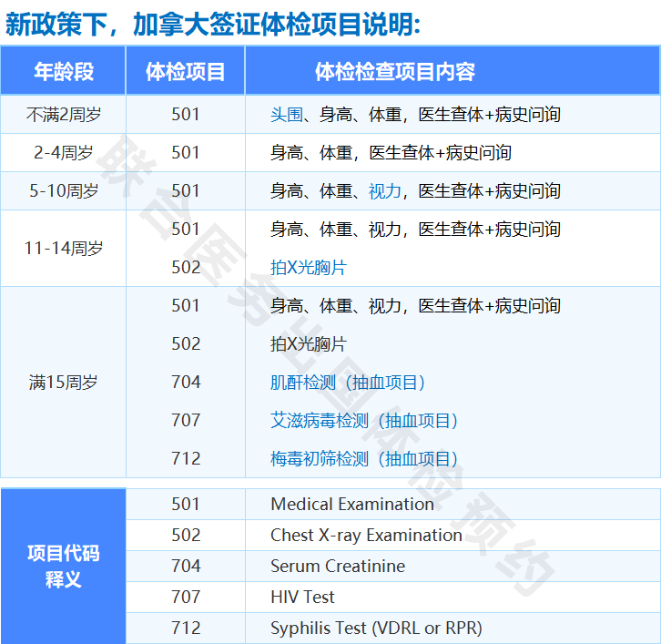Select the Medical Examination text
Image resolution: width=661 pixels, height=644 pixels.
pos(352,504)
